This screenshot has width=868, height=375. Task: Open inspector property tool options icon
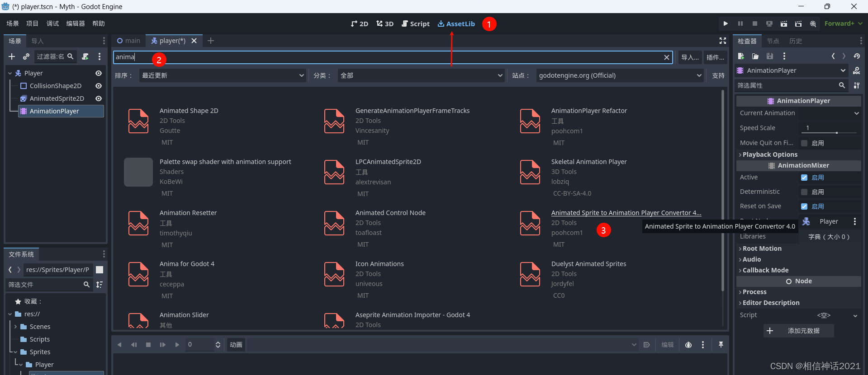(857, 85)
